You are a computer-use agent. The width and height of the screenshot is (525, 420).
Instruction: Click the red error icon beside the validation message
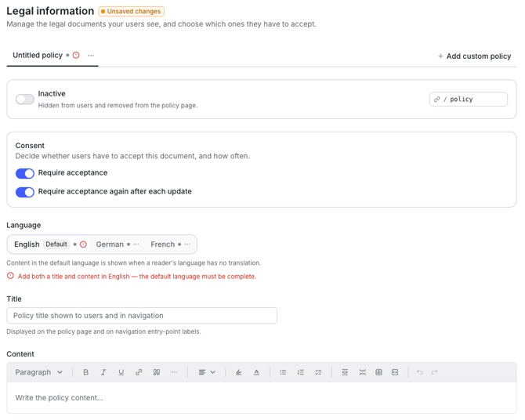tap(11, 276)
